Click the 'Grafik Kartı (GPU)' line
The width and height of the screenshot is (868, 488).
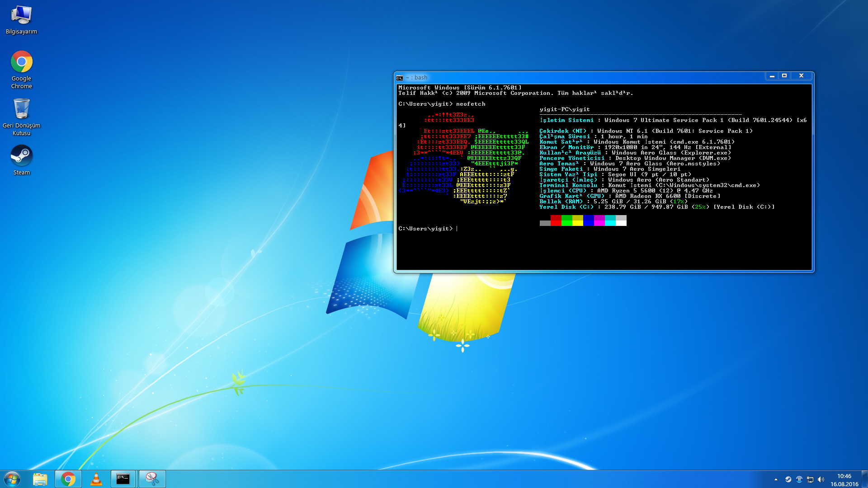tap(630, 196)
